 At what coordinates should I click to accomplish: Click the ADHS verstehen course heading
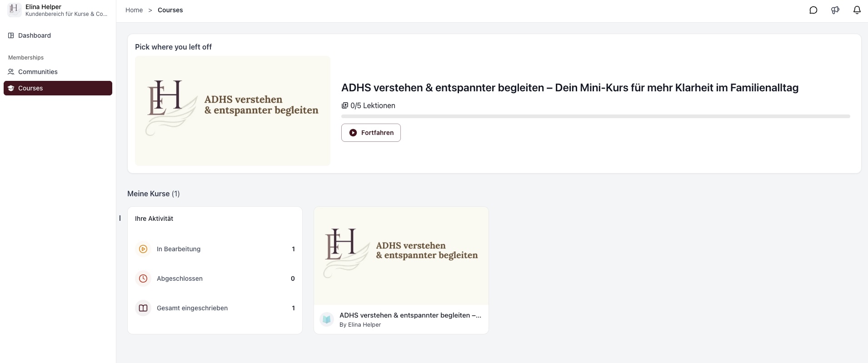570,88
